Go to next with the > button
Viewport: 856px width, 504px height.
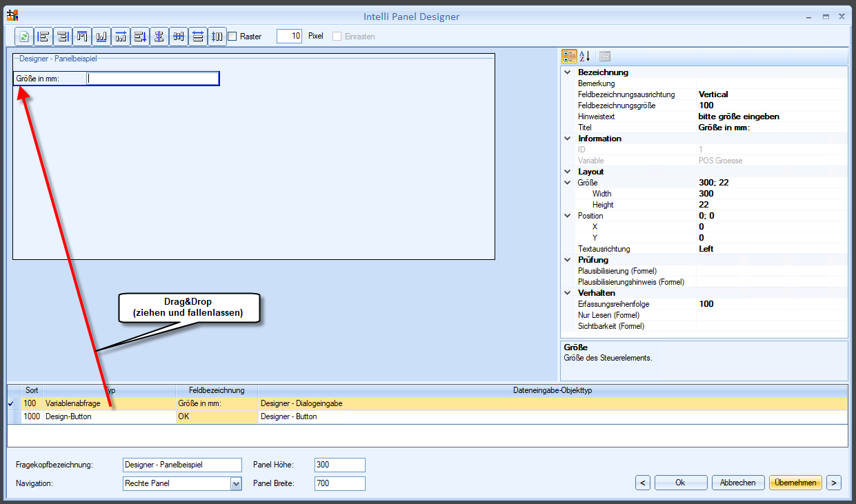point(834,483)
